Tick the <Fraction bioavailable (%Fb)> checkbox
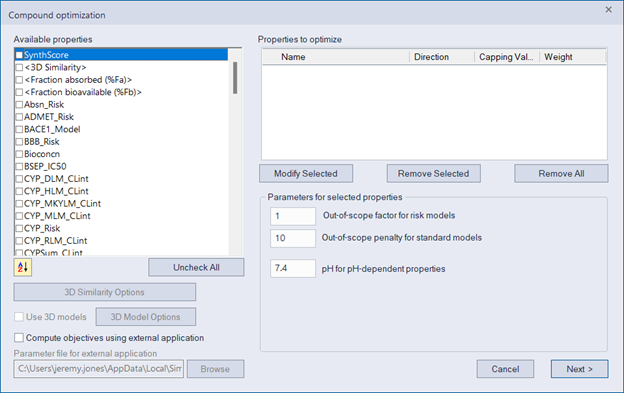The height and width of the screenshot is (393, 624). pyautogui.click(x=19, y=92)
